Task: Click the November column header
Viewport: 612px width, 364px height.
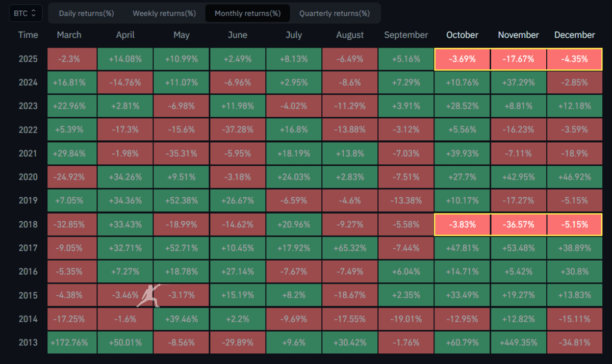Action: [x=518, y=35]
